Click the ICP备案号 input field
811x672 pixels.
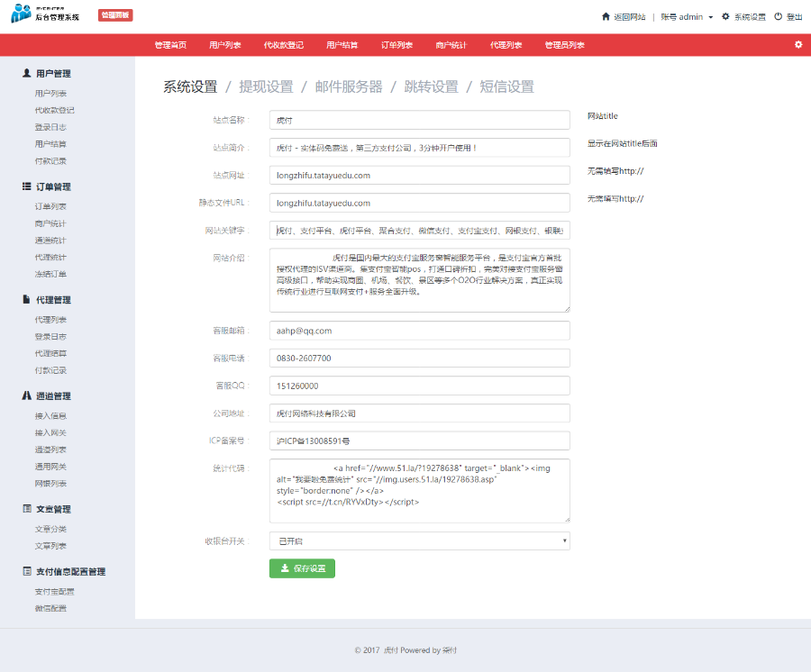(419, 440)
